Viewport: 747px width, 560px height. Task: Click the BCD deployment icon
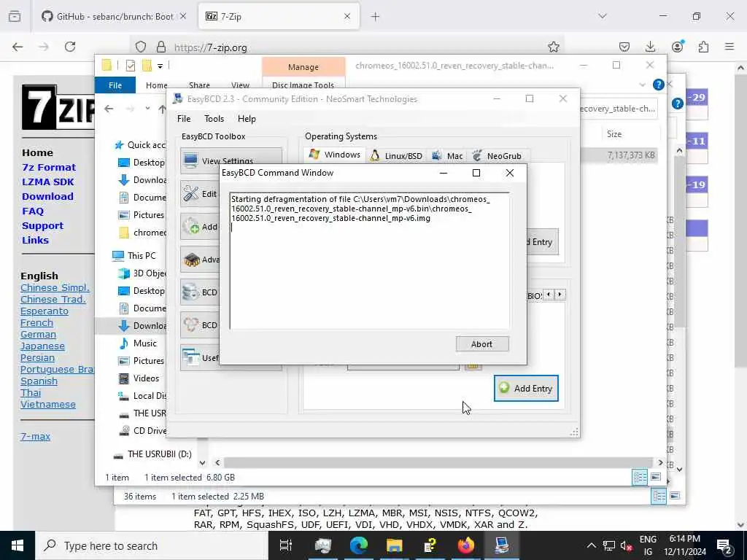click(191, 324)
